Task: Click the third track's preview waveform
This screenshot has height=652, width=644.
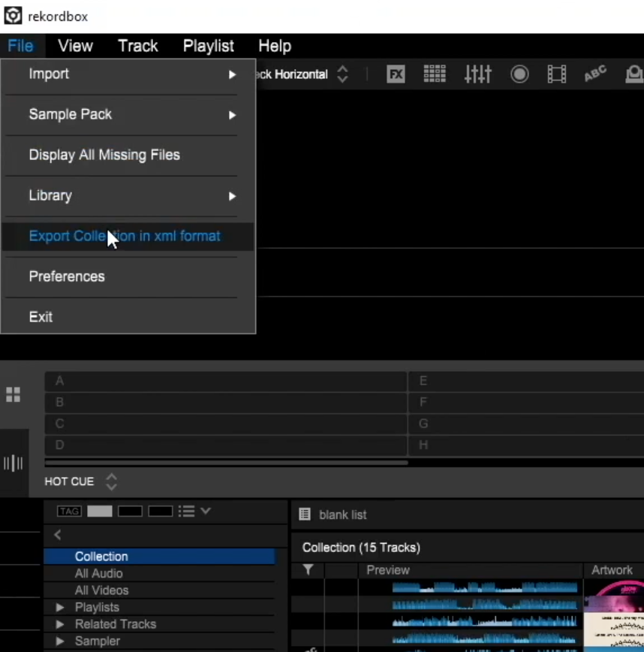Action: (x=484, y=622)
